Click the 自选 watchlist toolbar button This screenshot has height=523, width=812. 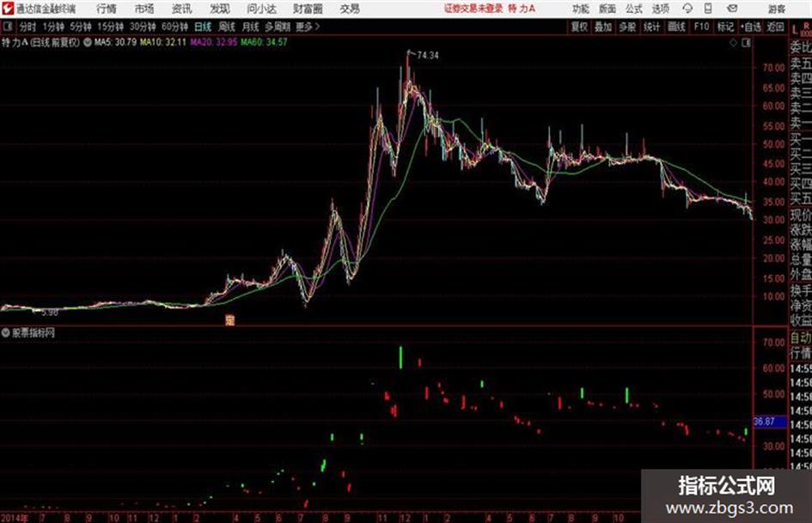tap(750, 27)
